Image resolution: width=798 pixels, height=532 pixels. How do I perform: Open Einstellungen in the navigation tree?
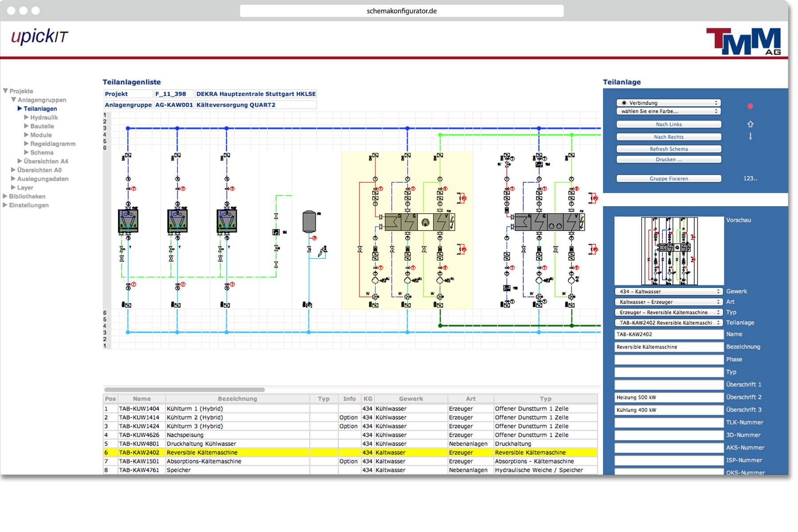coord(29,205)
